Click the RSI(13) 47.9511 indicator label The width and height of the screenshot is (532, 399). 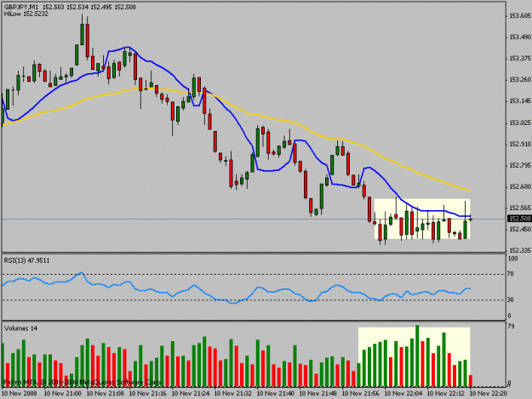tap(26, 260)
